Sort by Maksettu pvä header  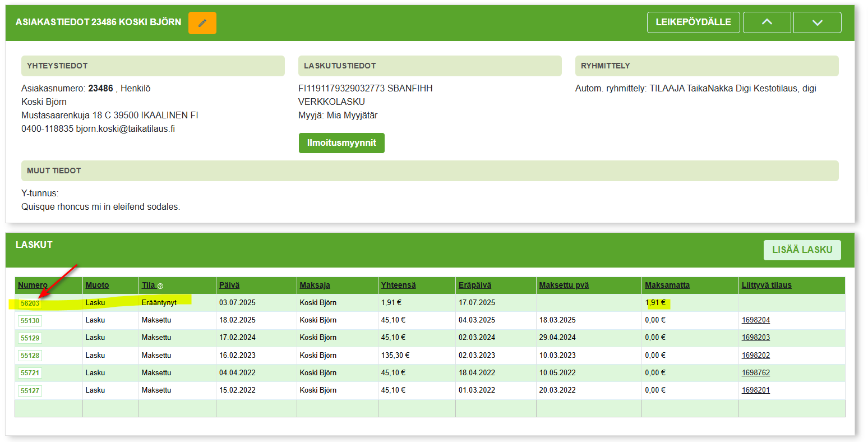564,286
